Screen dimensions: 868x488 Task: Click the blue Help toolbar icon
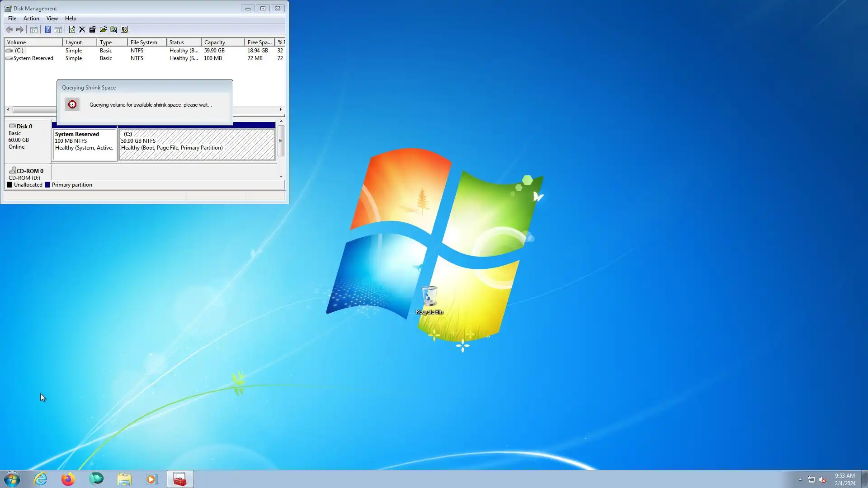point(47,30)
